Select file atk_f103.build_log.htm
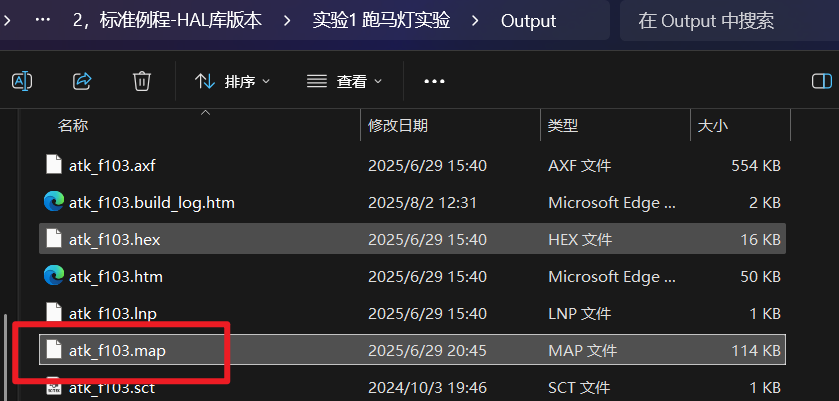The height and width of the screenshot is (401, 839). tap(413, 202)
